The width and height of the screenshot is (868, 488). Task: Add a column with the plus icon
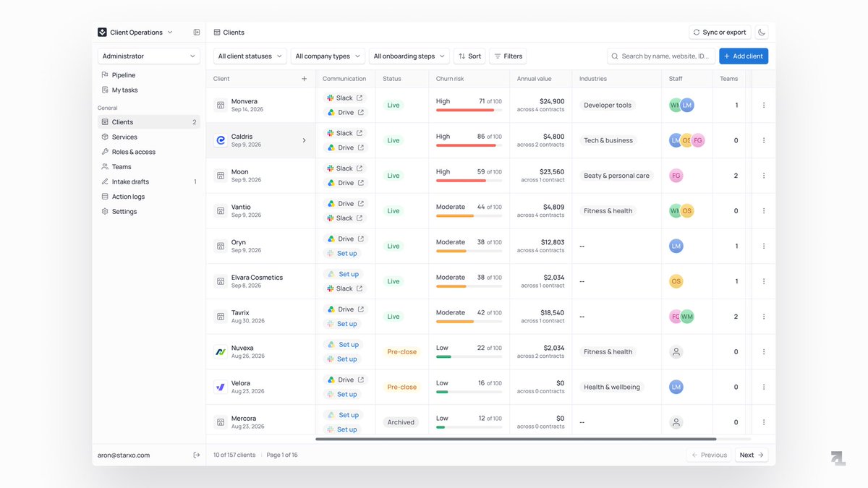[304, 79]
